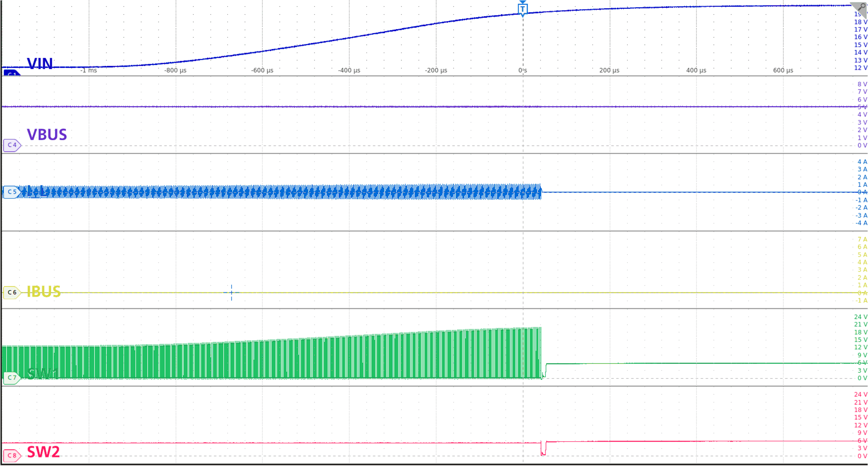Select the VBUS waveform panel
Viewport: 868px width, 466px height.
click(420, 115)
